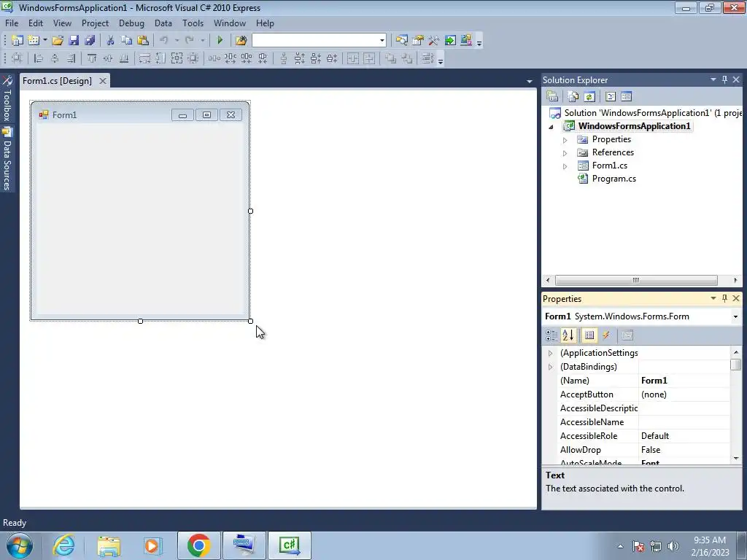Viewport: 747px width, 560px height.
Task: Click the Form1 title bar in designer
Action: pos(139,114)
